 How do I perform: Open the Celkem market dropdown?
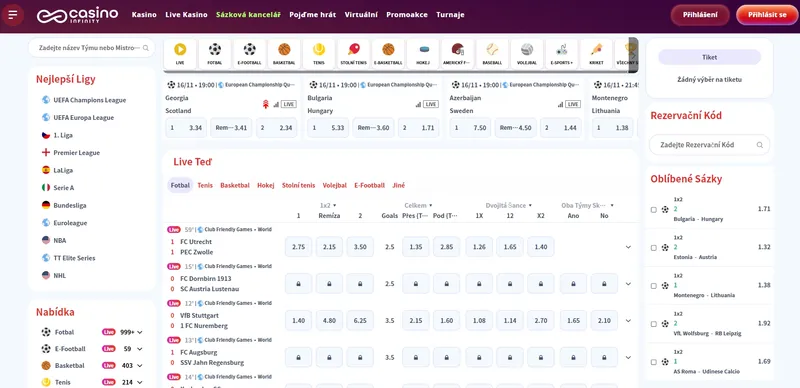tap(418, 205)
